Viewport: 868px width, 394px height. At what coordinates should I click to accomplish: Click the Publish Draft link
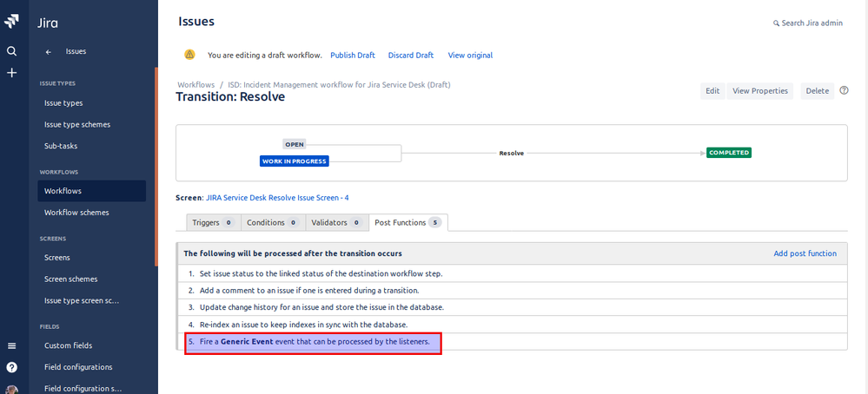pos(353,56)
